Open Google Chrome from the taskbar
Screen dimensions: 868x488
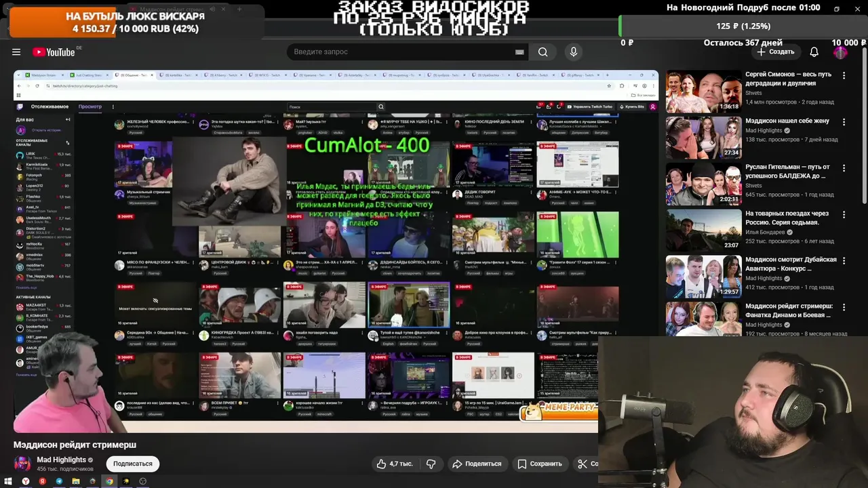pyautogui.click(x=109, y=481)
